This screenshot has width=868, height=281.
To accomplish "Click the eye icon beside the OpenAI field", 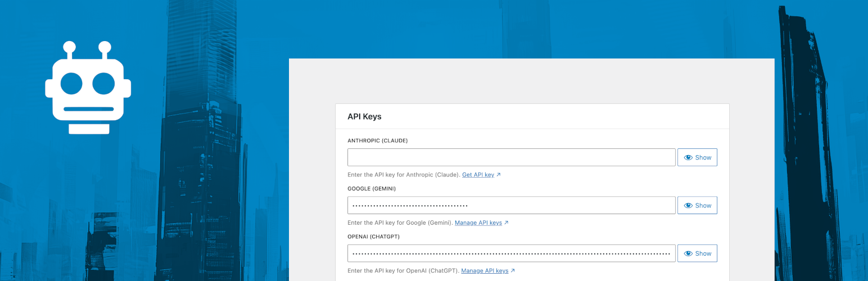I will (688, 253).
